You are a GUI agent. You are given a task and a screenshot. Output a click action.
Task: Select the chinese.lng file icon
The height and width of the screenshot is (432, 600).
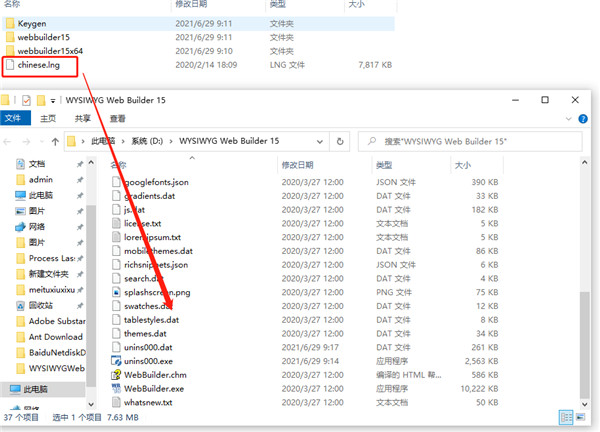click(10, 64)
